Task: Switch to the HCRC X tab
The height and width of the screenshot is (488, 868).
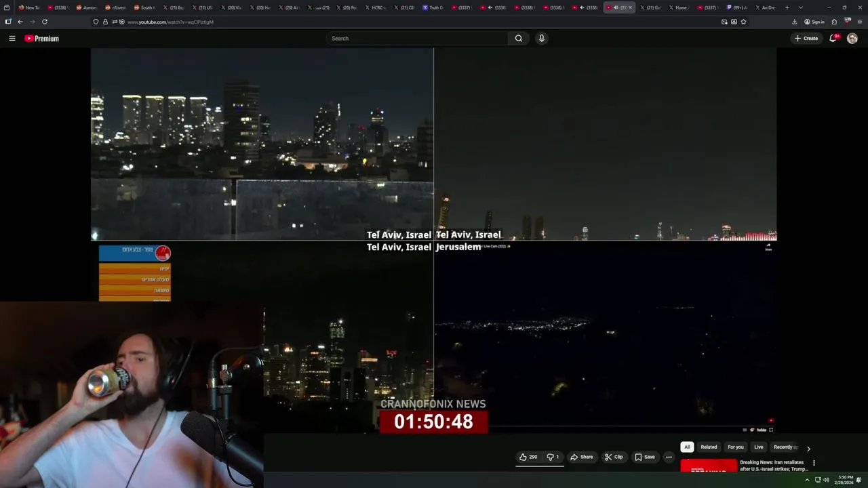Action: coord(375,7)
